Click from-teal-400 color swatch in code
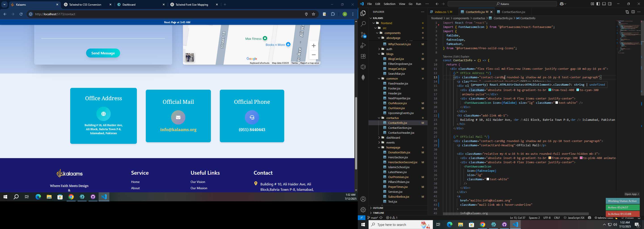The height and width of the screenshot is (229, 644). (550, 90)
